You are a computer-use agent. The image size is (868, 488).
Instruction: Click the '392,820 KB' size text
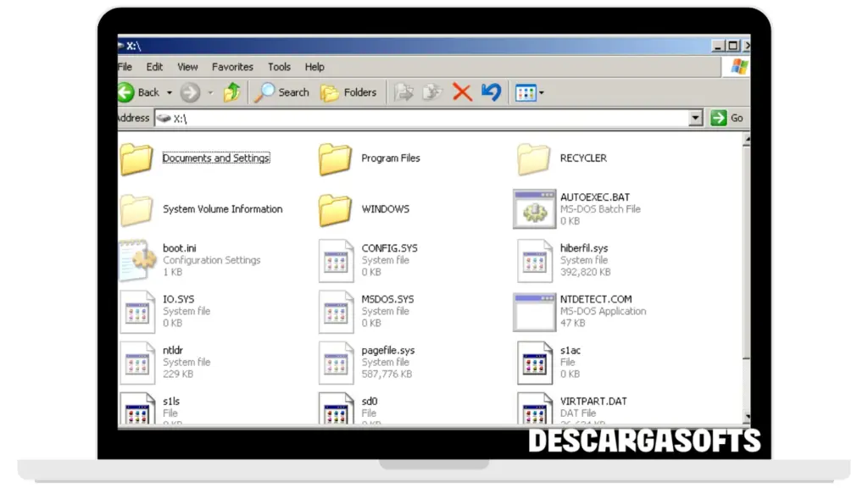point(586,272)
